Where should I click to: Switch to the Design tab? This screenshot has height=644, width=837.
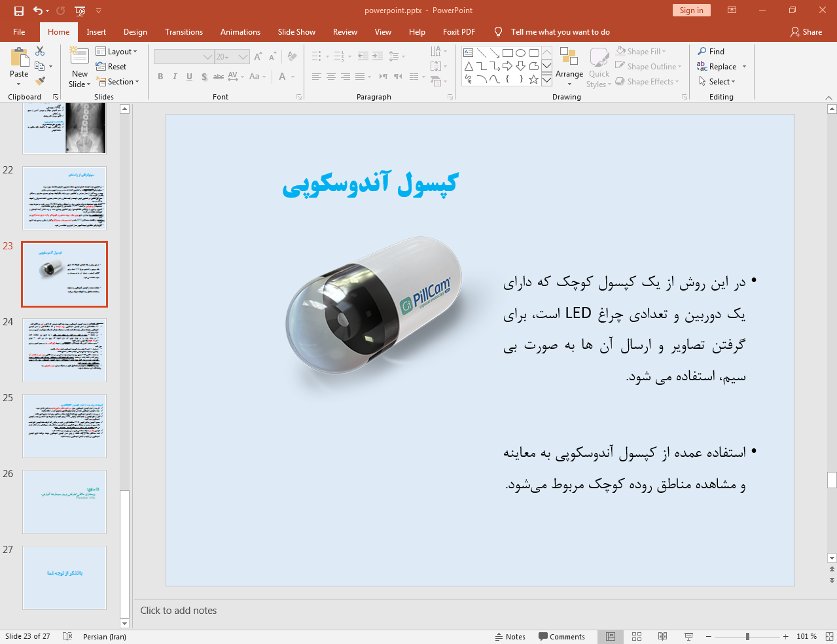pyautogui.click(x=135, y=32)
